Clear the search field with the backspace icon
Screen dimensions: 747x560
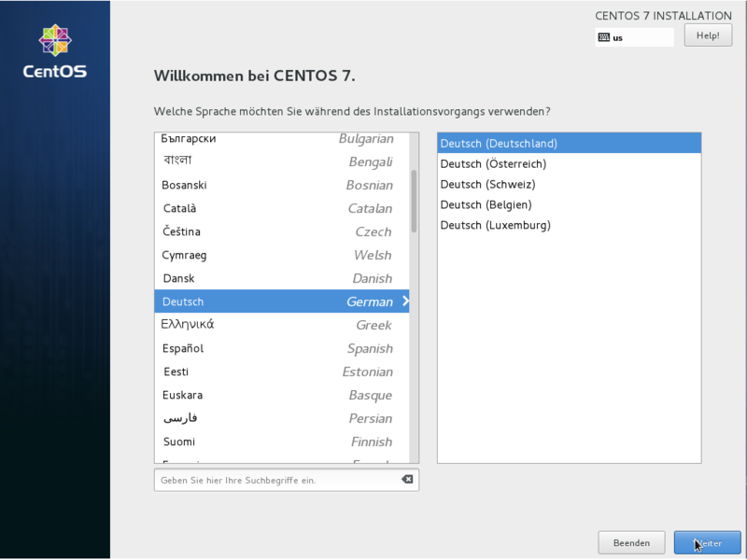pos(407,480)
